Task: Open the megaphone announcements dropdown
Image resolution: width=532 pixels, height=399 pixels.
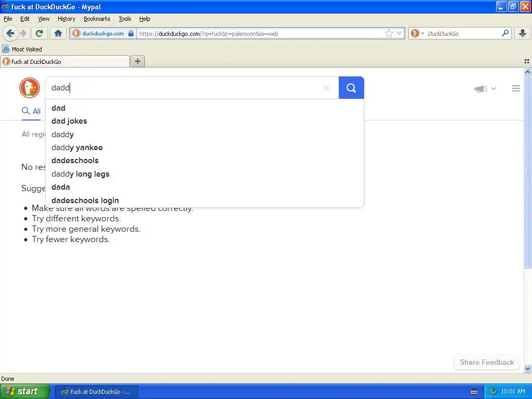Action: (x=485, y=88)
